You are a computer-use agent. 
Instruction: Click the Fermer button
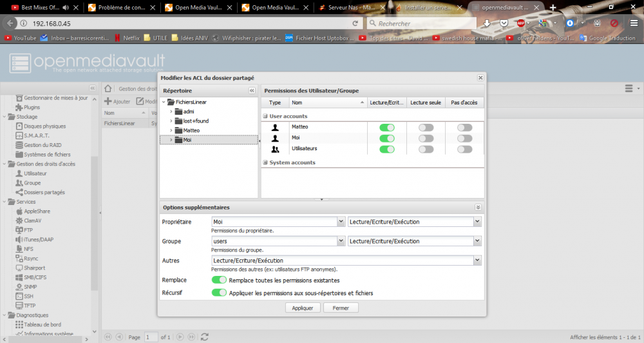[341, 308]
